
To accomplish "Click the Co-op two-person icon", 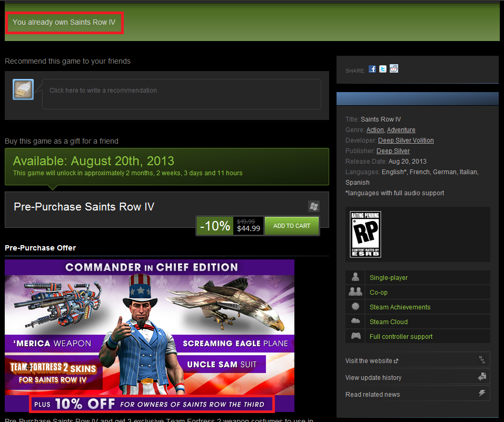I will pos(355,292).
